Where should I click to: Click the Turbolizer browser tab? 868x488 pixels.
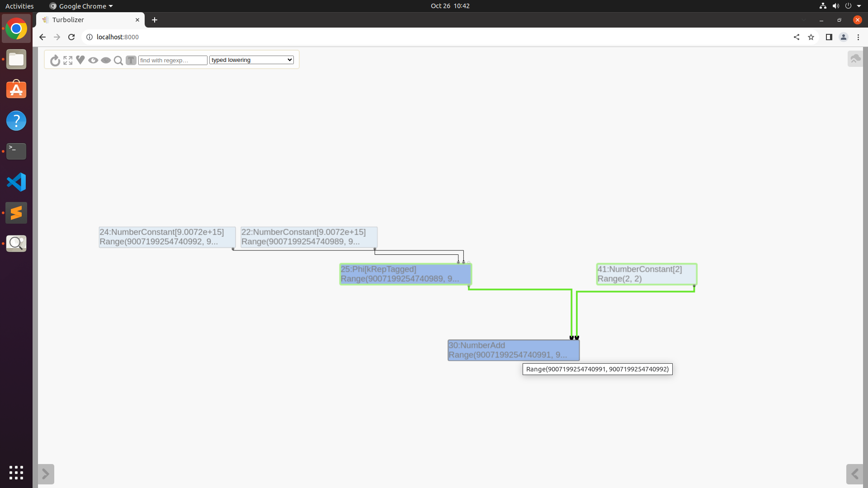point(90,20)
